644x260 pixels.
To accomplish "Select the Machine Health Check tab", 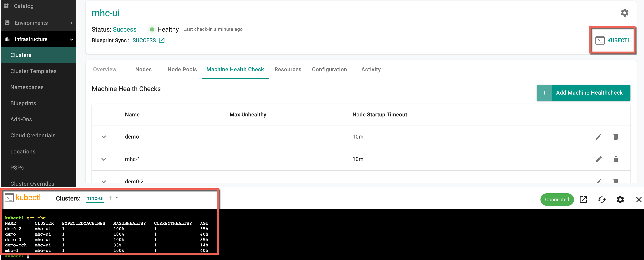I will coord(235,70).
